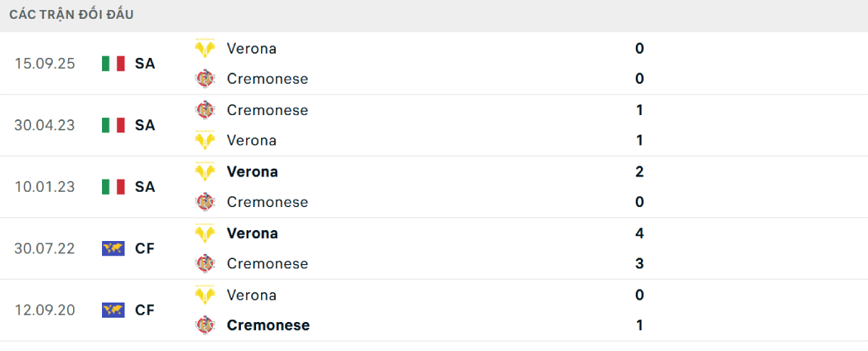Click Verona's crest in the 10.01.23 match
The image size is (868, 351).
coord(205,172)
